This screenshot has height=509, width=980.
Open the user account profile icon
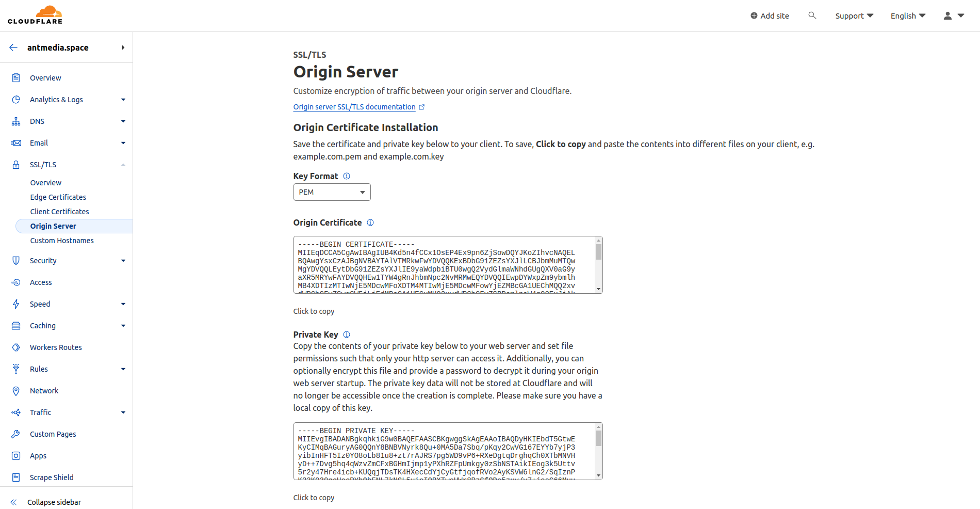pos(948,16)
